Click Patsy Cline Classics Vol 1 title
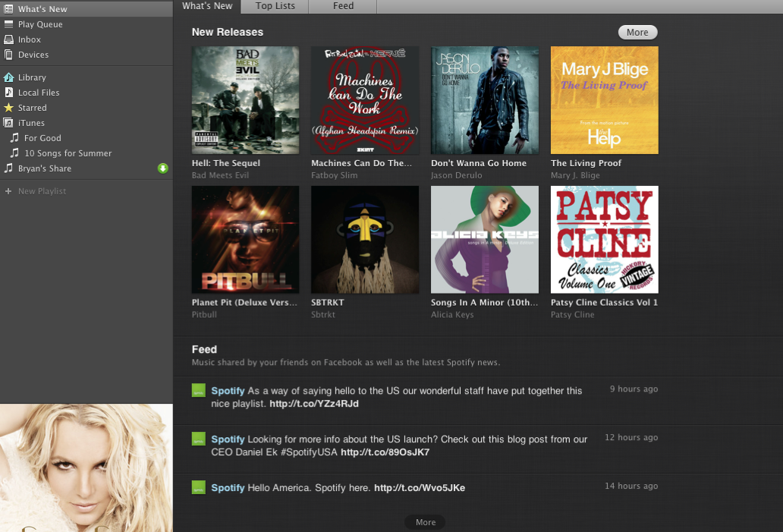The width and height of the screenshot is (783, 532). click(604, 302)
